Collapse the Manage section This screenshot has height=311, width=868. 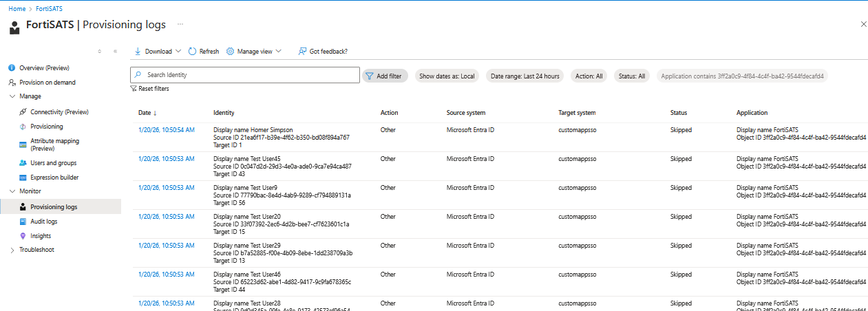[12, 96]
